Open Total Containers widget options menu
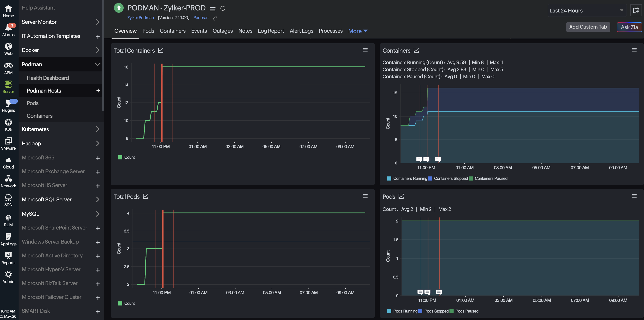The width and height of the screenshot is (644, 320). tap(365, 50)
